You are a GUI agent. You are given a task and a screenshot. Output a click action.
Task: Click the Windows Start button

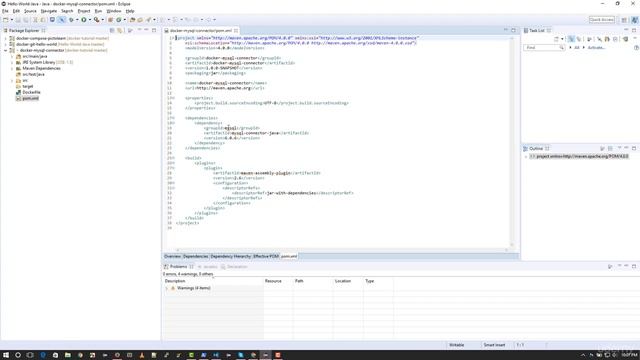[x=6, y=355]
